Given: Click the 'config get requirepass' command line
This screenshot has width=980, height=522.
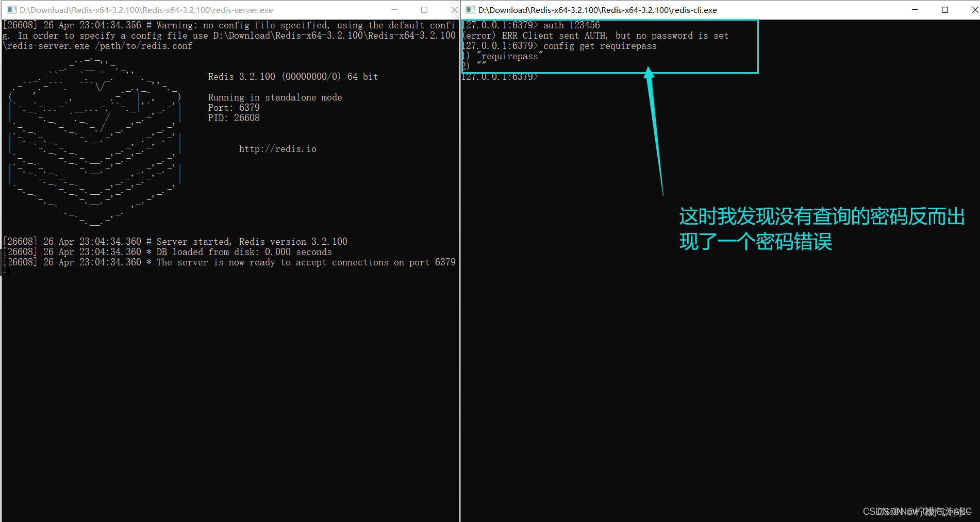Looking at the screenshot, I should click(x=559, y=46).
